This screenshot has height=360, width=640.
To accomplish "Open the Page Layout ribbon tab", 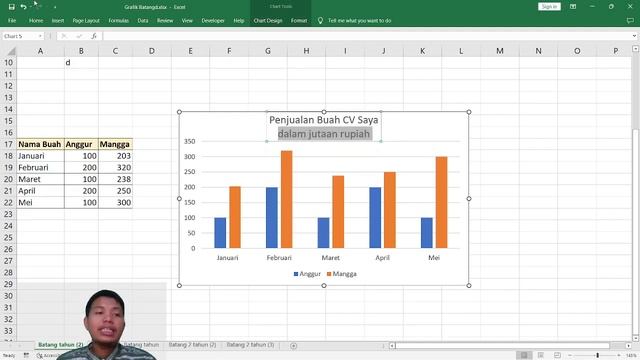I will 86,20.
